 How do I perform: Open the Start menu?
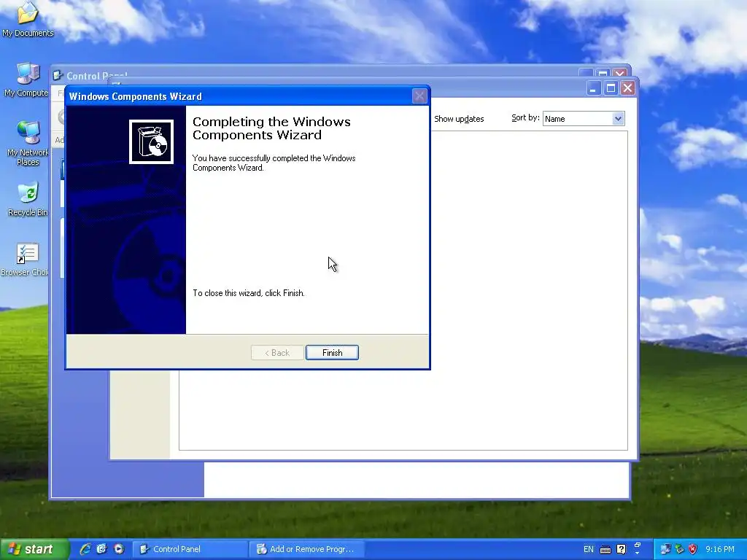pos(34,549)
